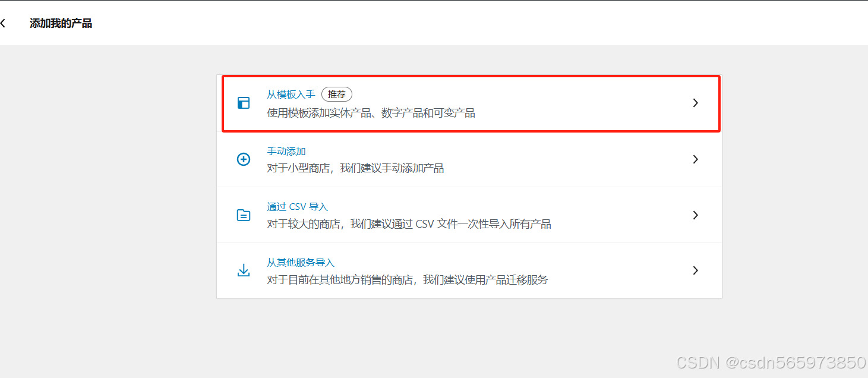Open the chevron on 通过 CSV 导入 row

click(x=696, y=215)
